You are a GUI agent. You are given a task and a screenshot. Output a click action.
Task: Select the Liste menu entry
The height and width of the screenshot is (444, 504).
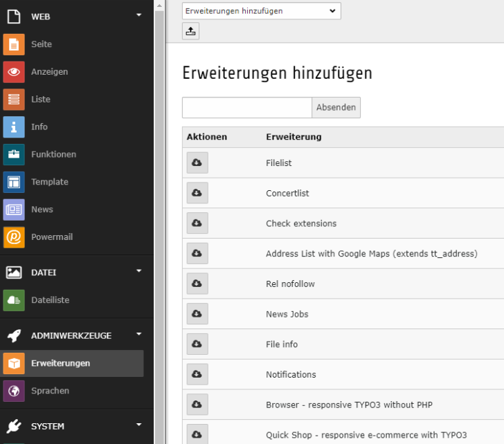[41, 100]
